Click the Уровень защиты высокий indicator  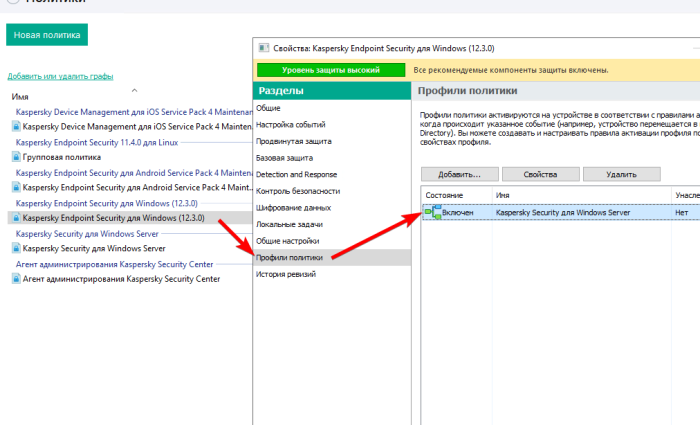coord(331,70)
